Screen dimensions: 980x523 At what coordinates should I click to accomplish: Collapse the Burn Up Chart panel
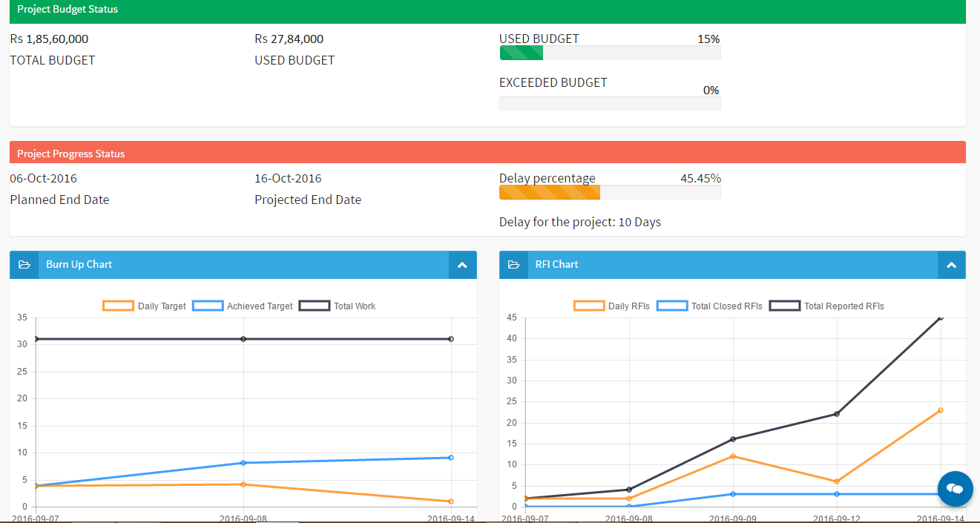(x=462, y=265)
